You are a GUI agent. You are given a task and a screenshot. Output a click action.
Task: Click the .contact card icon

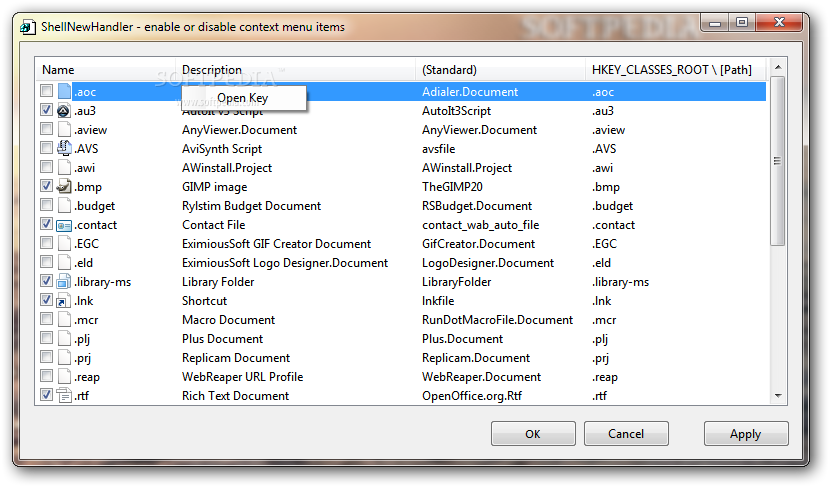pyautogui.click(x=64, y=225)
